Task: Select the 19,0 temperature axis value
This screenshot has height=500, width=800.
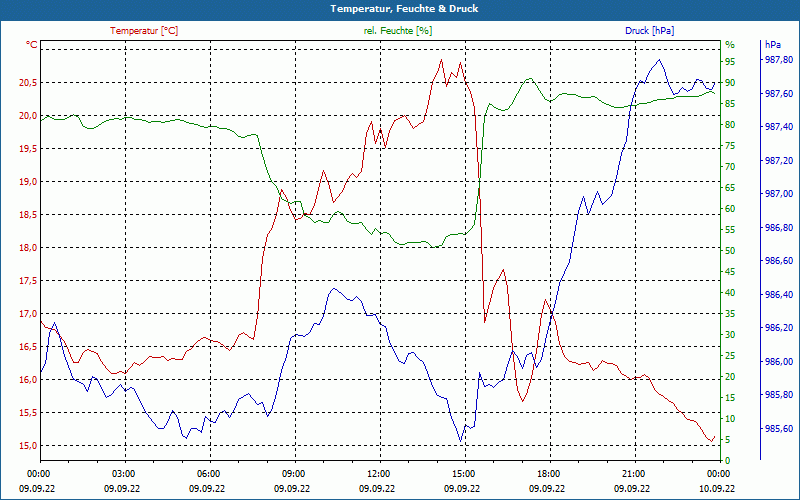Action: (29, 182)
